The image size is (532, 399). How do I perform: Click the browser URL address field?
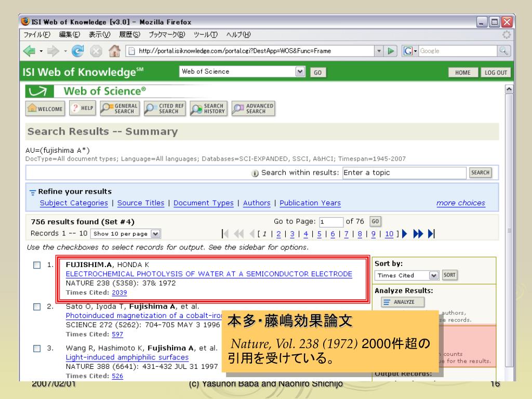point(250,51)
